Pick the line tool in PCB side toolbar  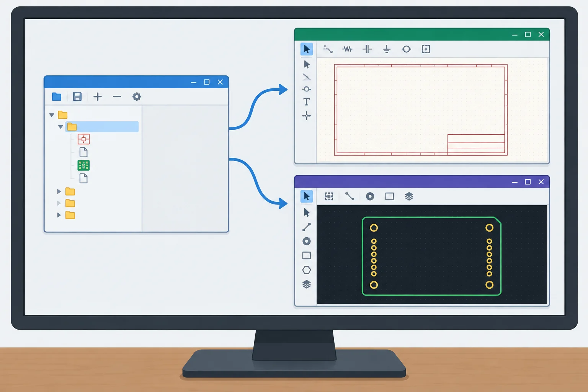307,227
